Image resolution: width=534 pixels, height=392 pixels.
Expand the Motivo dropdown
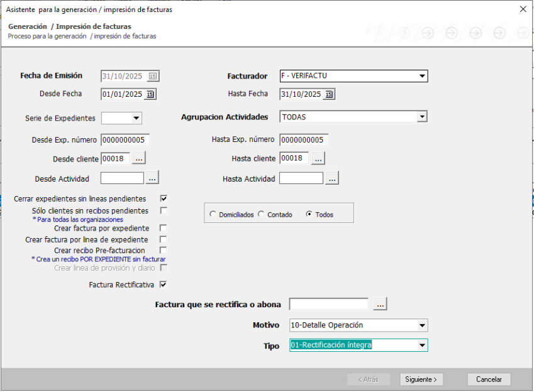coord(422,325)
